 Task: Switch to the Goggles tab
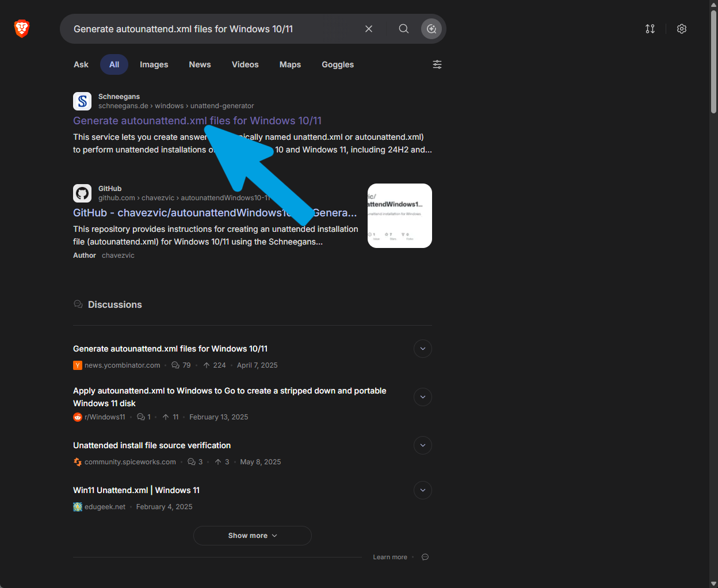338,64
